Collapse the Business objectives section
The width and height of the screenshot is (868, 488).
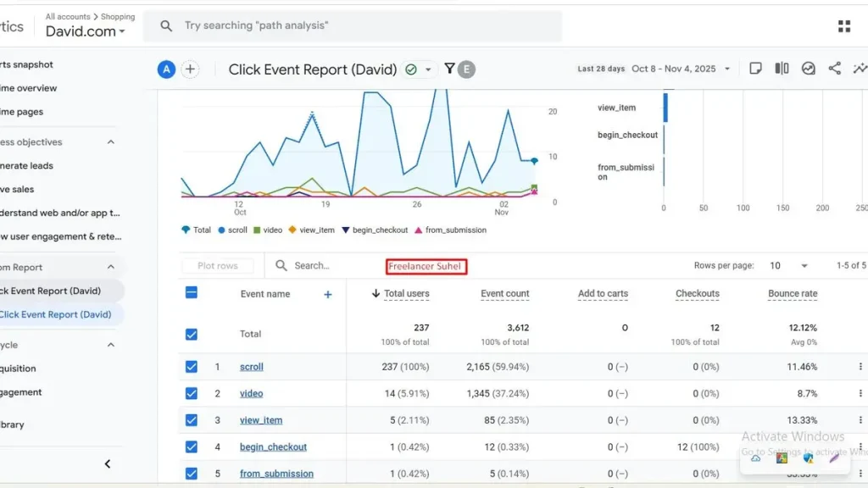(110, 141)
